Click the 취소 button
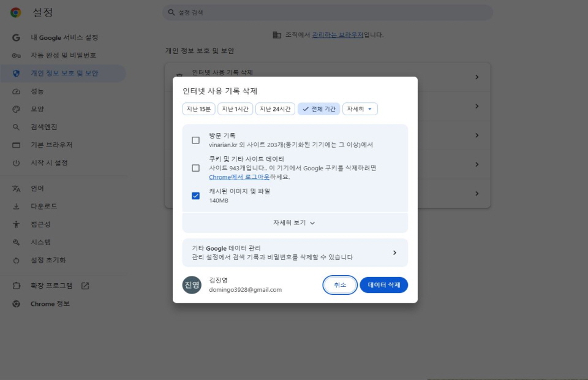 click(340, 285)
